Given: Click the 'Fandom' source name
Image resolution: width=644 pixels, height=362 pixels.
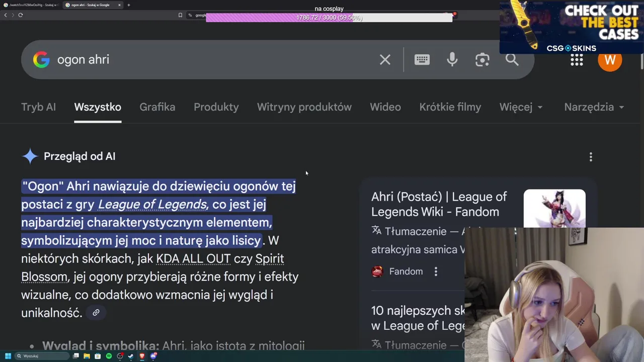Looking at the screenshot, I should coord(406,271).
